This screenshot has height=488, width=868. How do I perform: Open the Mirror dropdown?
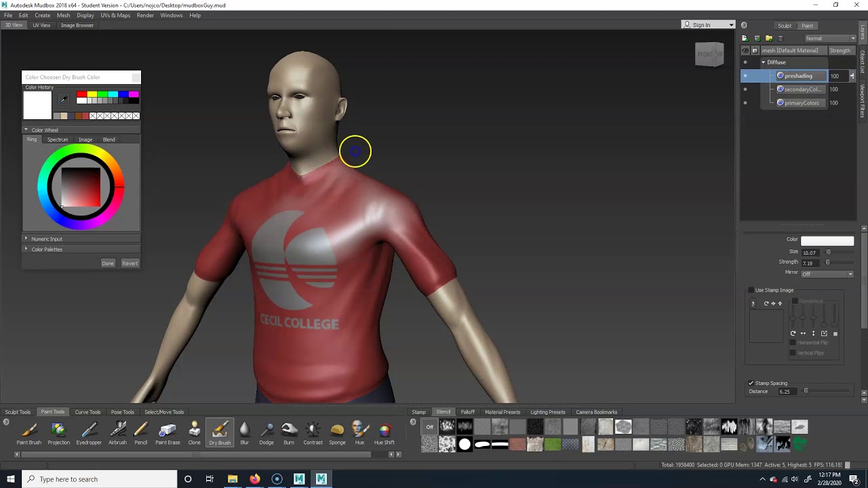pyautogui.click(x=827, y=274)
